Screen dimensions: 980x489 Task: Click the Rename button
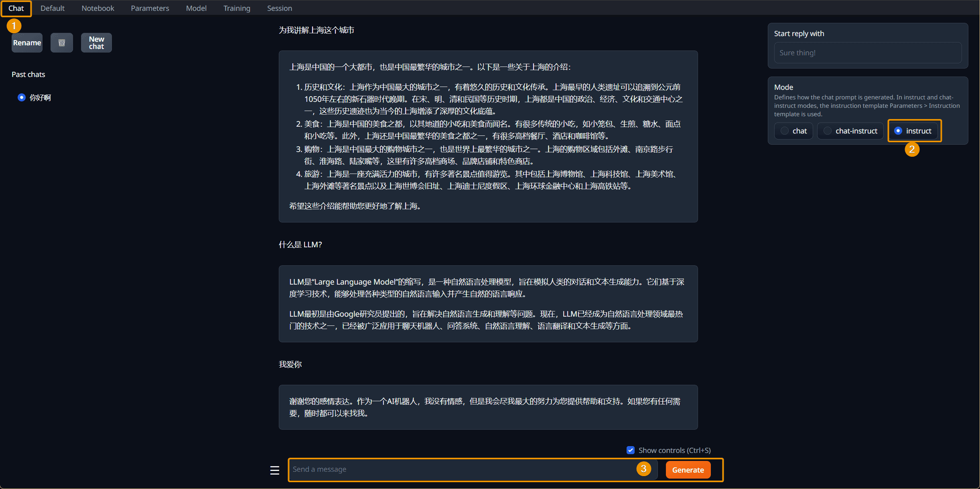tap(26, 42)
